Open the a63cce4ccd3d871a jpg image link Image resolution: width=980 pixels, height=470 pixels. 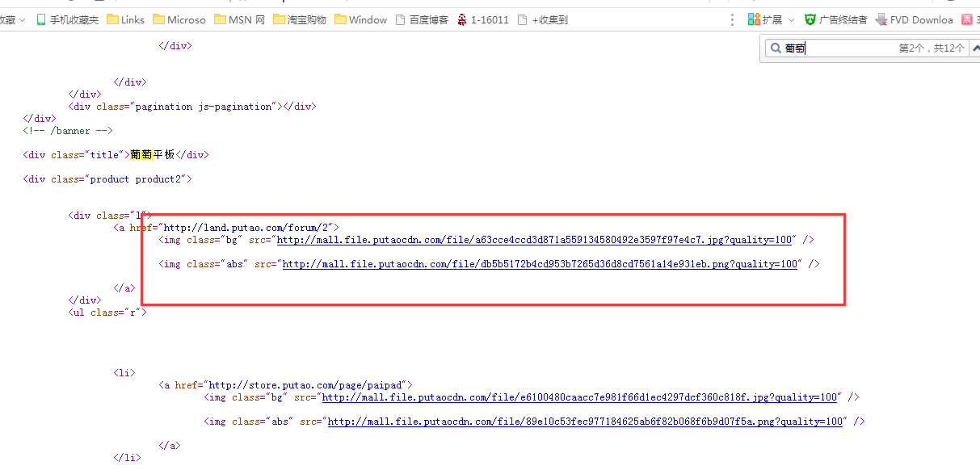pyautogui.click(x=534, y=240)
